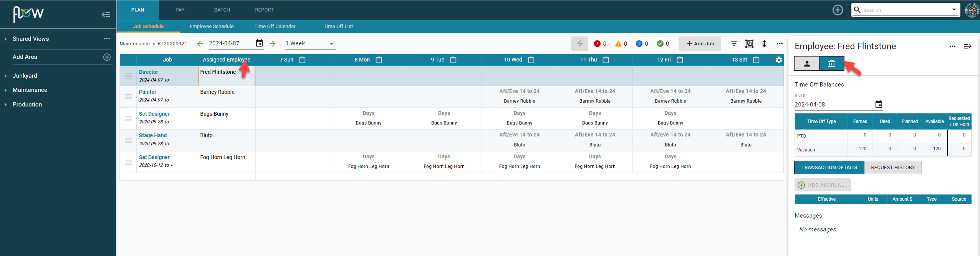Switch to time off bank tab

pyautogui.click(x=832, y=64)
